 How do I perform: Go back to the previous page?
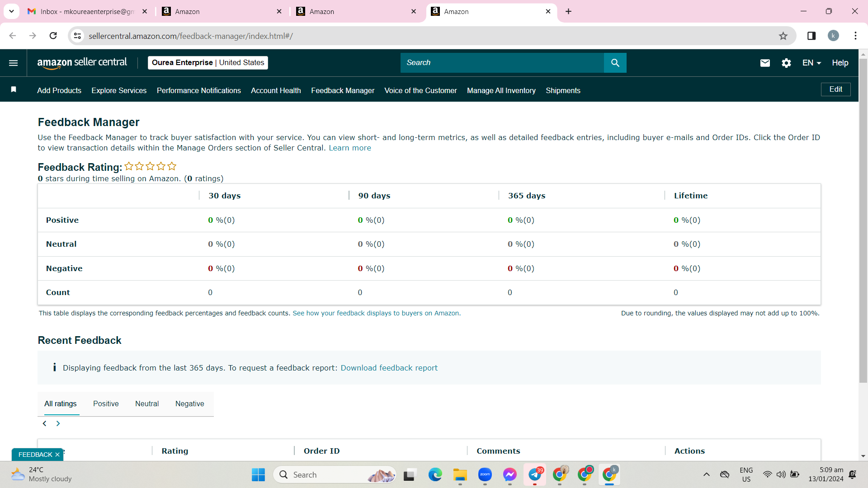tap(13, 36)
